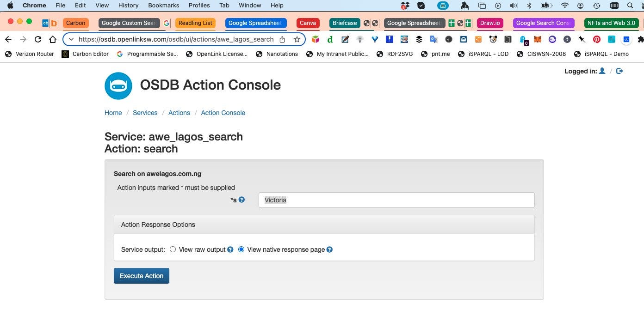This screenshot has height=322, width=644.
Task: Expand the address bar dropdown chevron
Action: coord(71,39)
